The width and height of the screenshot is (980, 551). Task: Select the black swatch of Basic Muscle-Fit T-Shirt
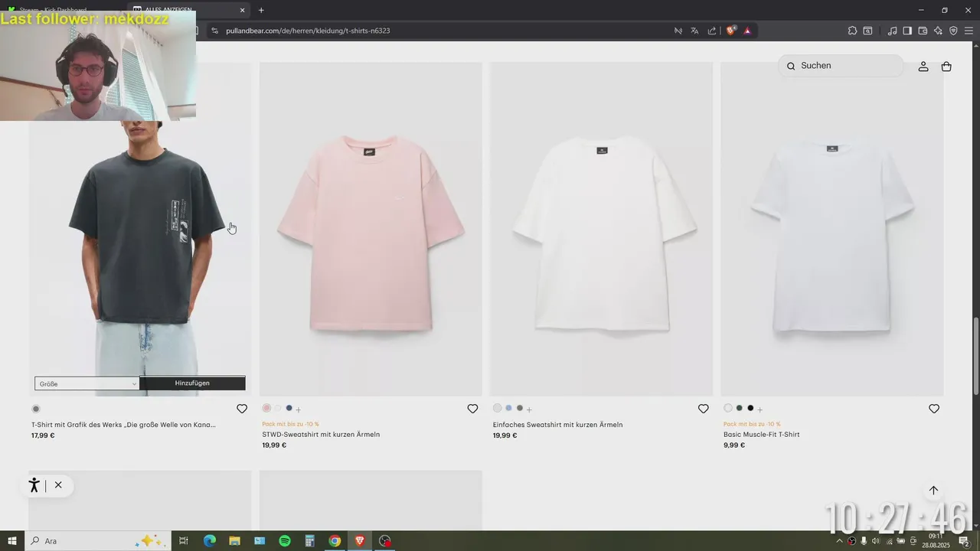point(750,409)
